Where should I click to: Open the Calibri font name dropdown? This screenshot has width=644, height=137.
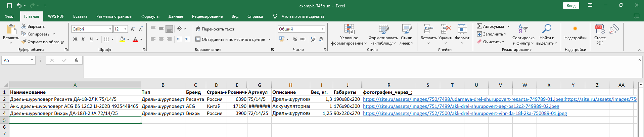110,29
